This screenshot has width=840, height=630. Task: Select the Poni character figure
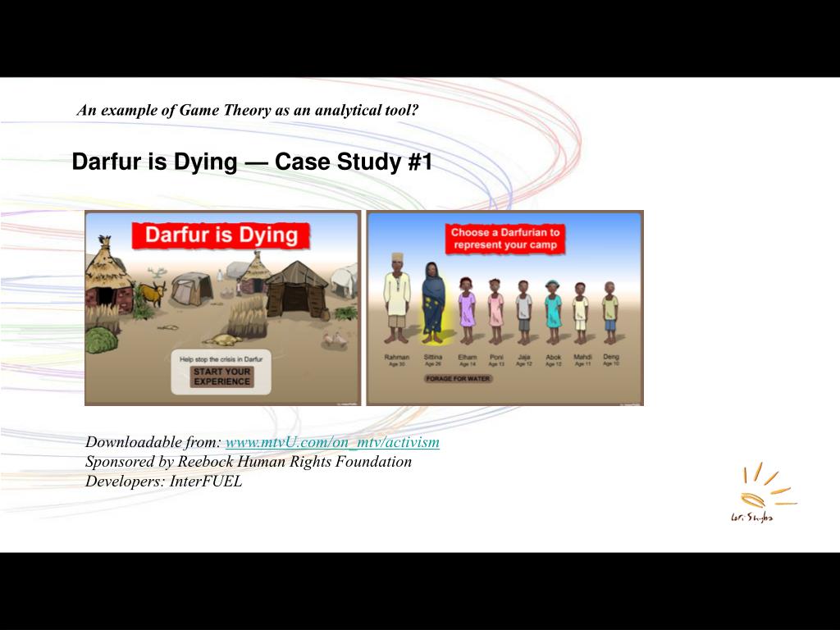(495, 311)
